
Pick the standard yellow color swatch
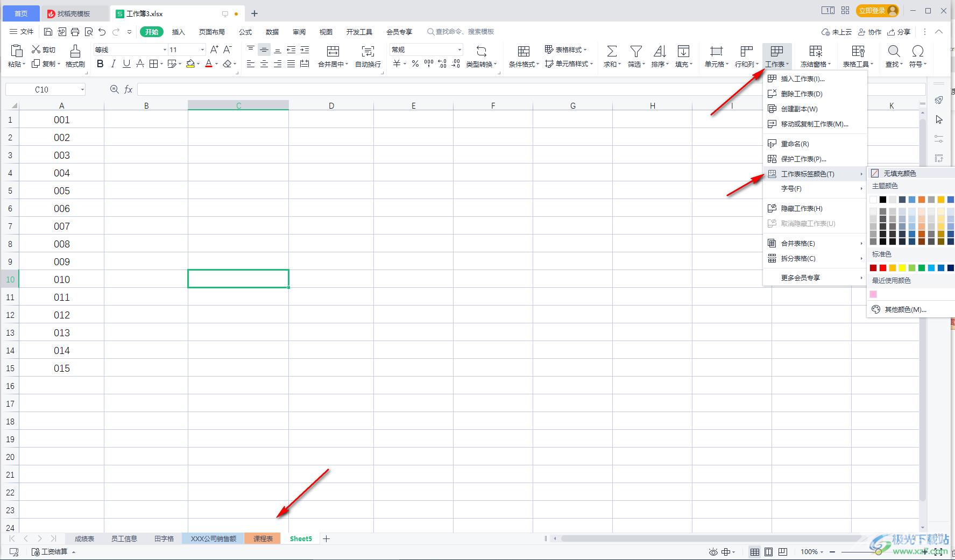tap(902, 268)
